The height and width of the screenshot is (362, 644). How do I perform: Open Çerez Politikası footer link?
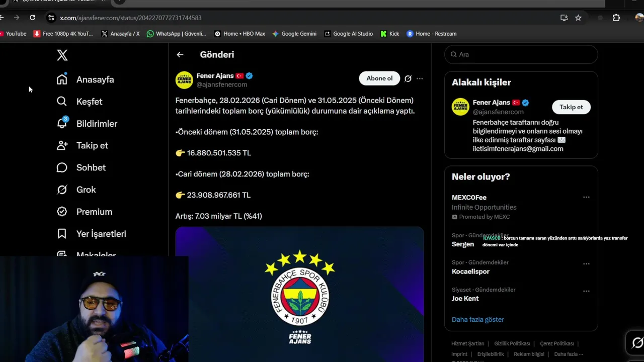tap(557, 344)
